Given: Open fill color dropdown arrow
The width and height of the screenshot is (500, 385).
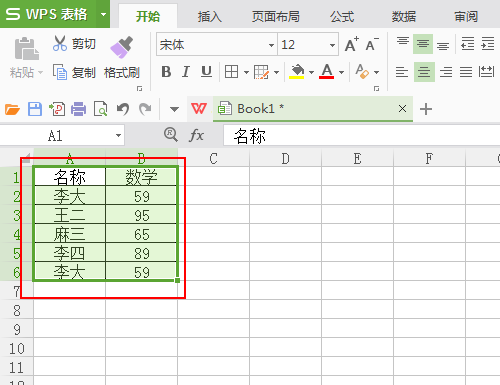Looking at the screenshot, I should click(311, 72).
